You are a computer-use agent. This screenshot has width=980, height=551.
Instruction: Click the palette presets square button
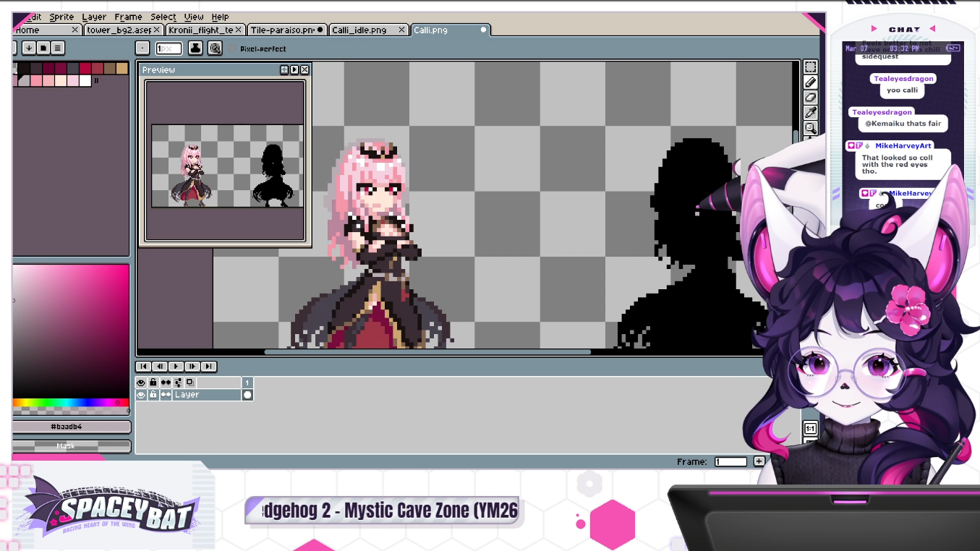(43, 48)
